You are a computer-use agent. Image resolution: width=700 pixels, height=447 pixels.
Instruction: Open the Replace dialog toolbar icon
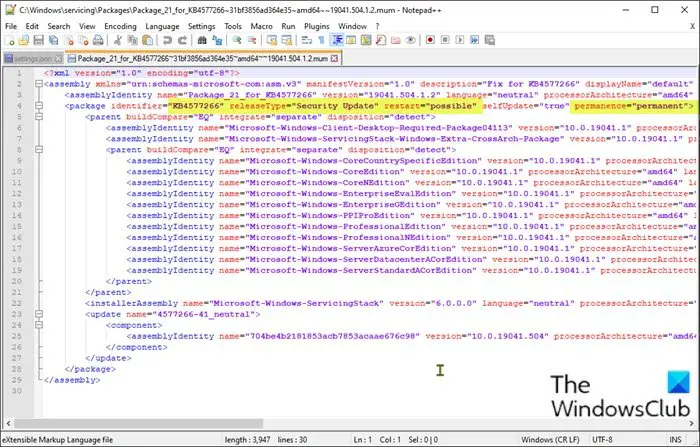tap(217, 40)
